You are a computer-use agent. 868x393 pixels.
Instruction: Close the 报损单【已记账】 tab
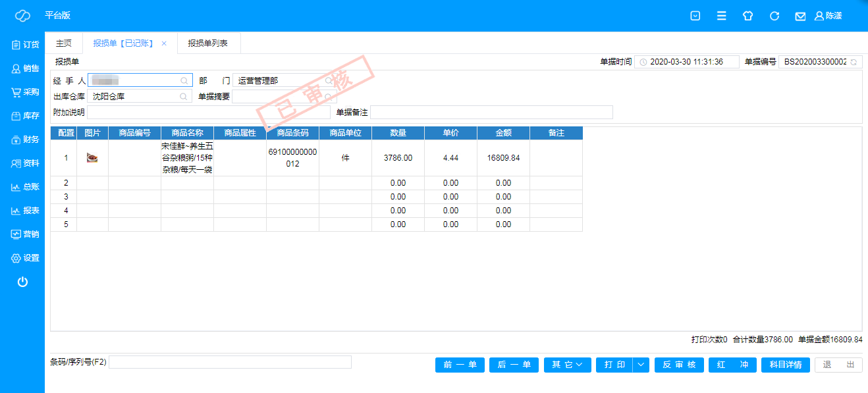(164, 43)
